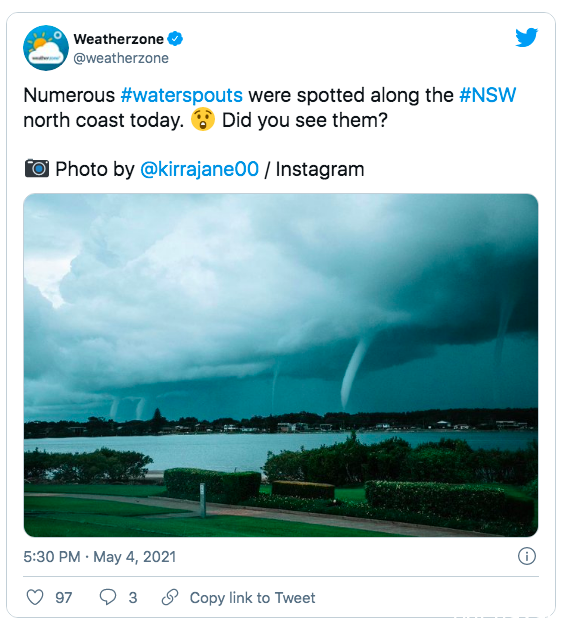Screen dimensions: 564x628
Task: Click the Twitter bird logo
Action: tap(526, 37)
